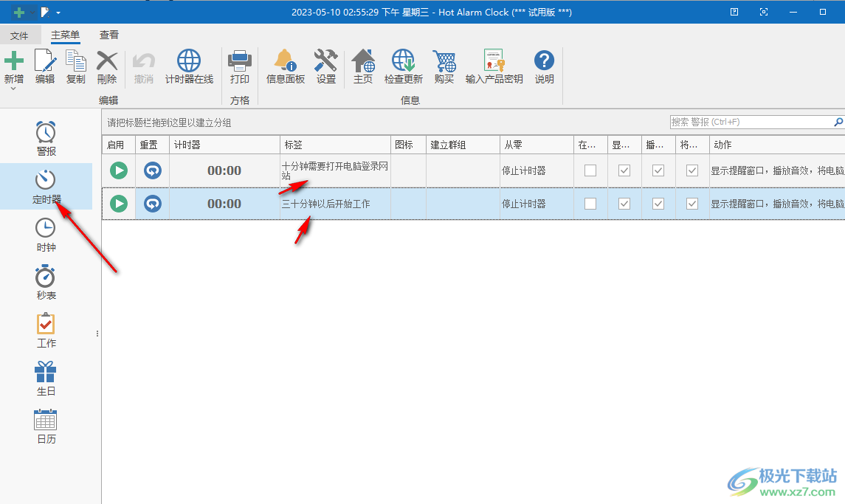Tick the 在… checkbox for 十分钟需要打开电脑登录网站
Image resolution: width=845 pixels, height=504 pixels.
[590, 171]
